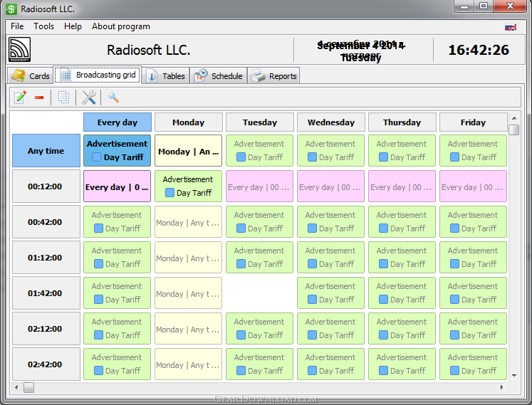Switch to the Broadcasting grid tab
This screenshot has height=405, width=532.
[x=98, y=75]
